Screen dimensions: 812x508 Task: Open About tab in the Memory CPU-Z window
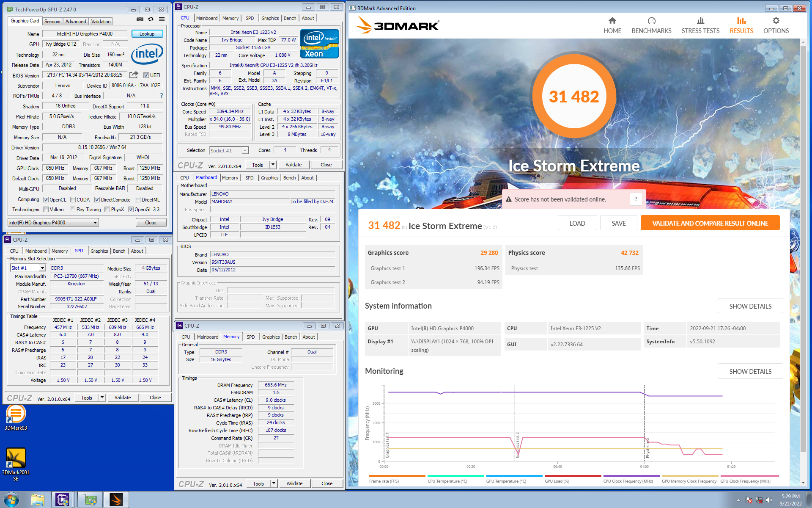309,337
